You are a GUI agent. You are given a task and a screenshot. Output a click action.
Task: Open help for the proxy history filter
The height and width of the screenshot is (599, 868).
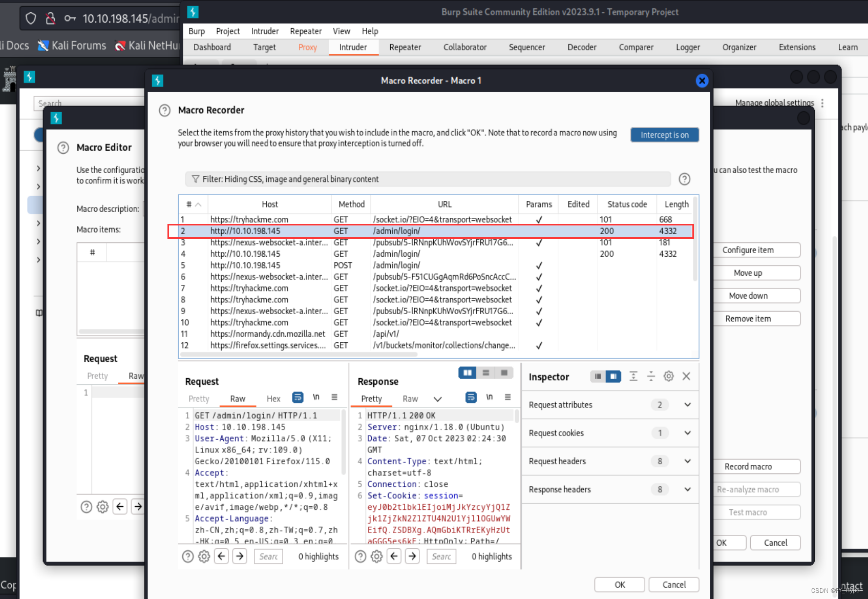pyautogui.click(x=684, y=179)
